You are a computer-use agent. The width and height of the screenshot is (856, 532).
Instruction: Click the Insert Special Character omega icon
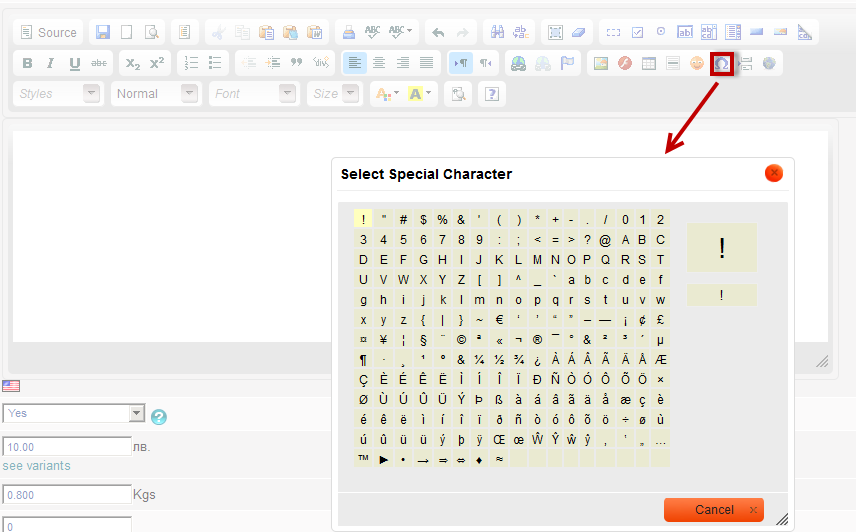(x=721, y=63)
